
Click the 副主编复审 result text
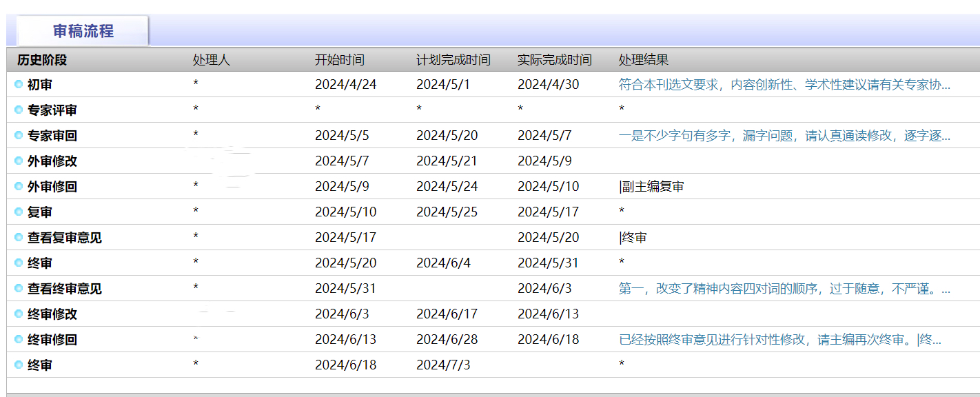coord(652,187)
